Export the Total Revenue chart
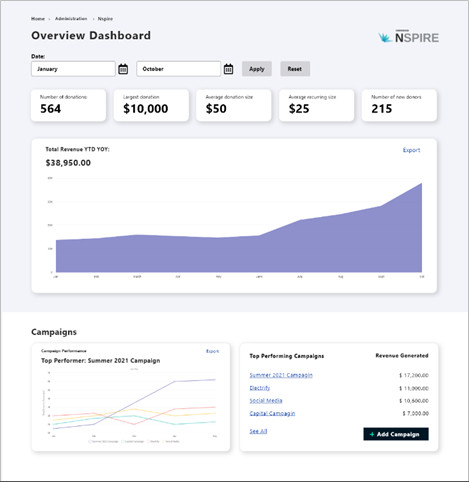This screenshot has width=469, height=482. coord(411,150)
